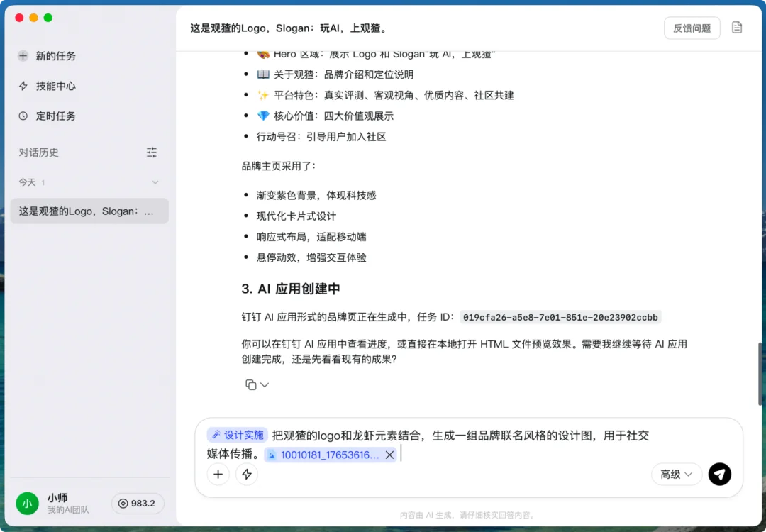Screen dimensions: 766x532
Task: Open the document icon in the top-right corner
Action: pos(736,27)
